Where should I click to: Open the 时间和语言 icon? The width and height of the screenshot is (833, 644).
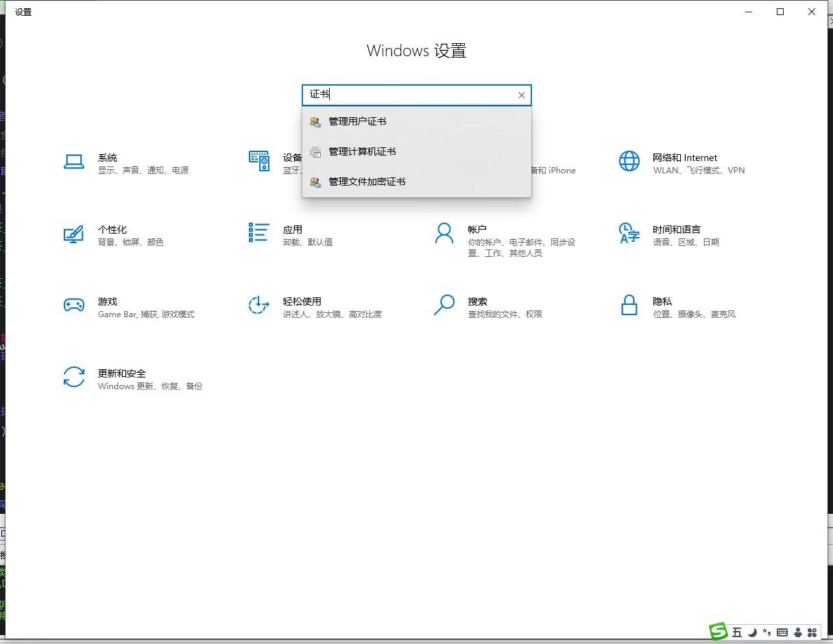click(629, 233)
